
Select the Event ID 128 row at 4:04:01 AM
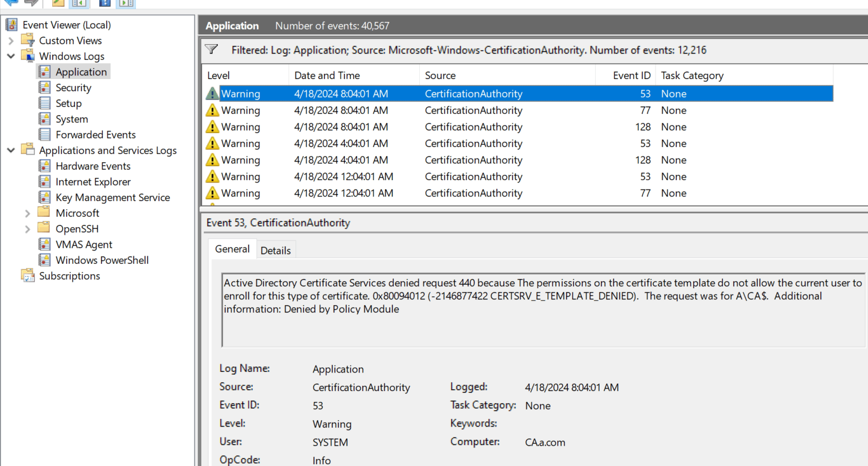(518, 160)
